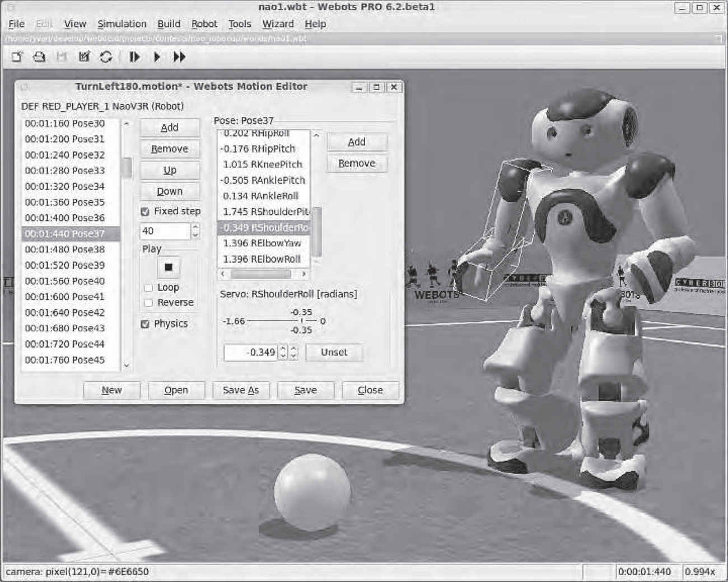This screenshot has height=582, width=728.
Task: Click the pose list scrollbar thumb
Action: 127,168
